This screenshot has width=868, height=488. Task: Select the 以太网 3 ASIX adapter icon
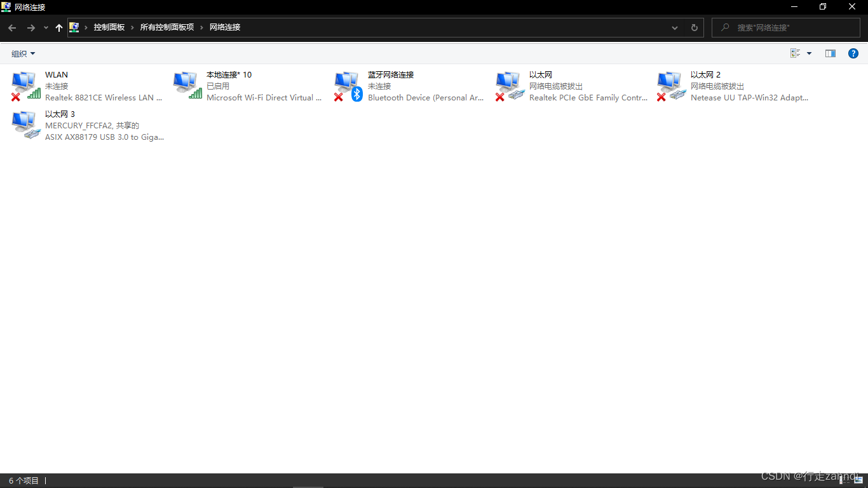click(x=26, y=125)
